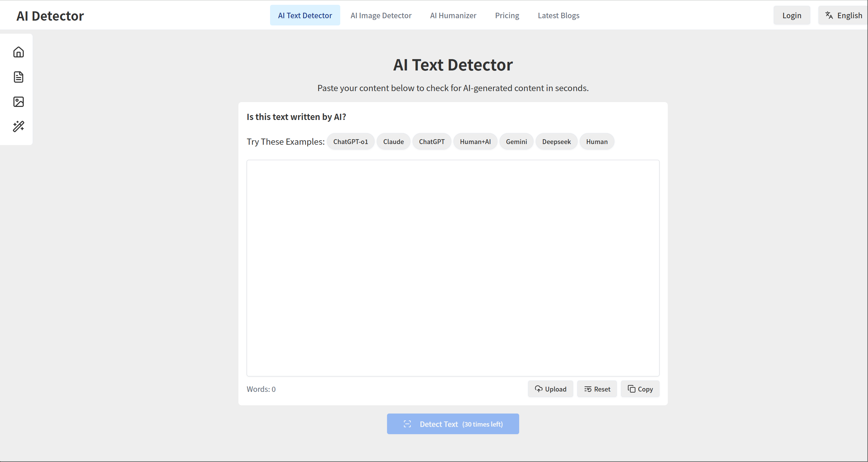Select the Claude example chip
Image resolution: width=868 pixels, height=462 pixels.
(x=393, y=142)
